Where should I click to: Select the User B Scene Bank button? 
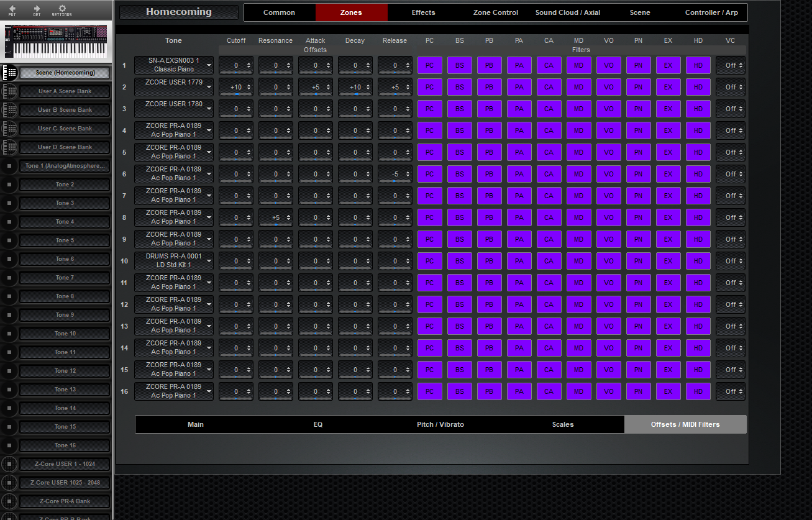(x=65, y=110)
